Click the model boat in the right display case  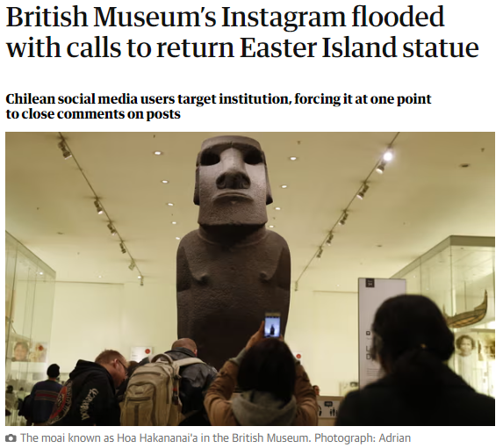tap(467, 312)
